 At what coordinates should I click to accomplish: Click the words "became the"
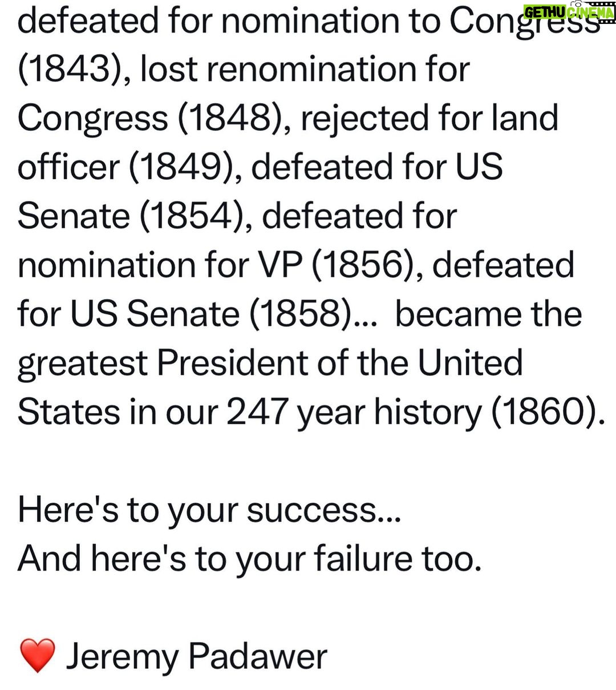point(488,314)
